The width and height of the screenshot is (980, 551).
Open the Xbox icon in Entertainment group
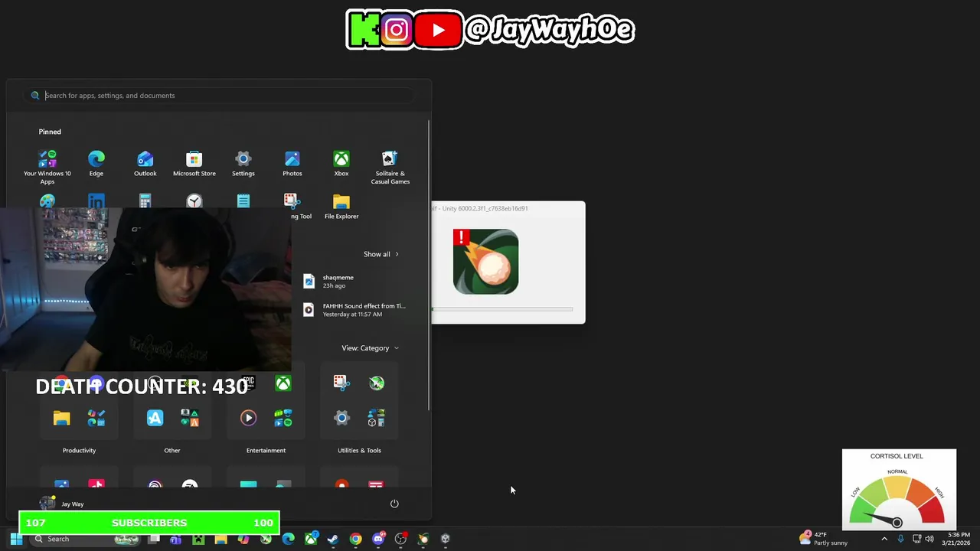[x=283, y=383]
